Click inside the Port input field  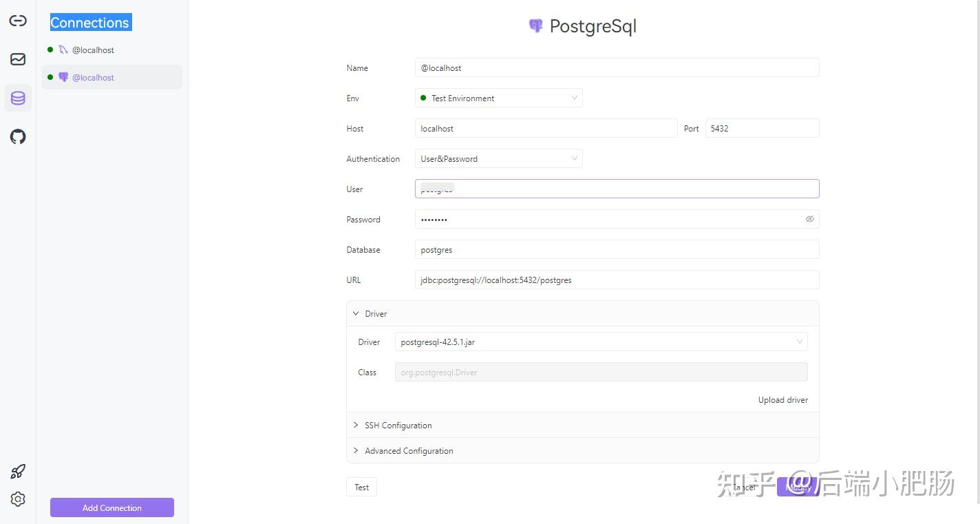point(761,128)
